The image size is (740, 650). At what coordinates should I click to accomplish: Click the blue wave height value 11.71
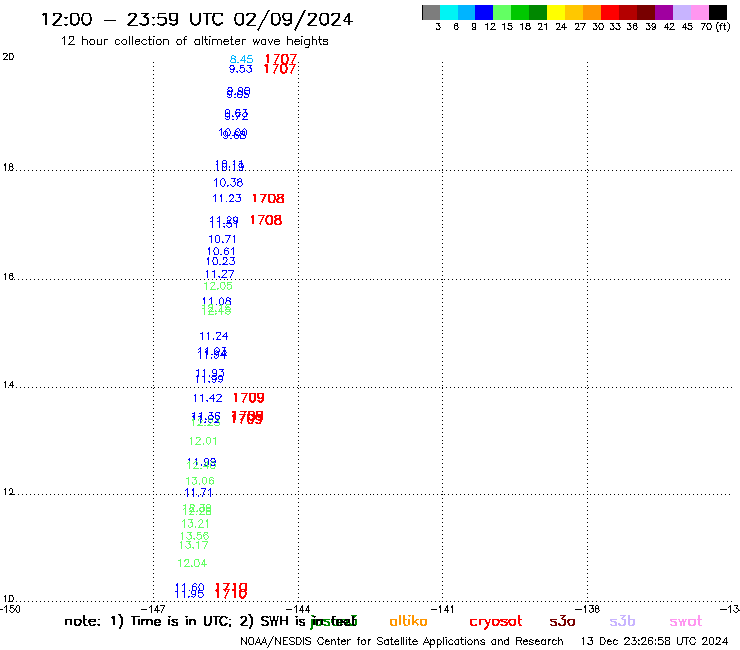pos(198,493)
